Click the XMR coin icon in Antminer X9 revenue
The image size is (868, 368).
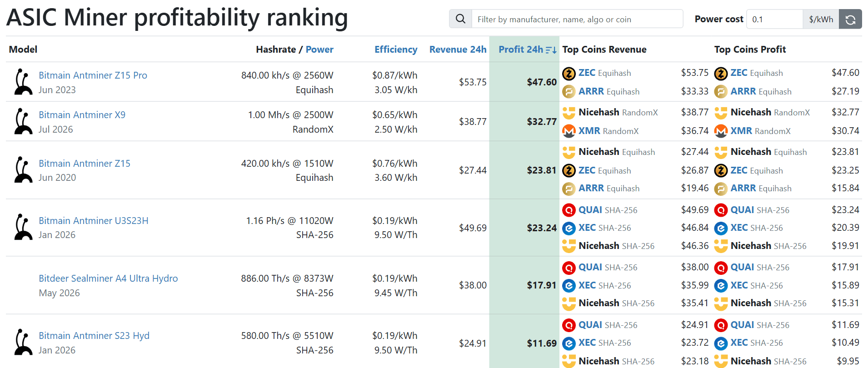(x=569, y=131)
